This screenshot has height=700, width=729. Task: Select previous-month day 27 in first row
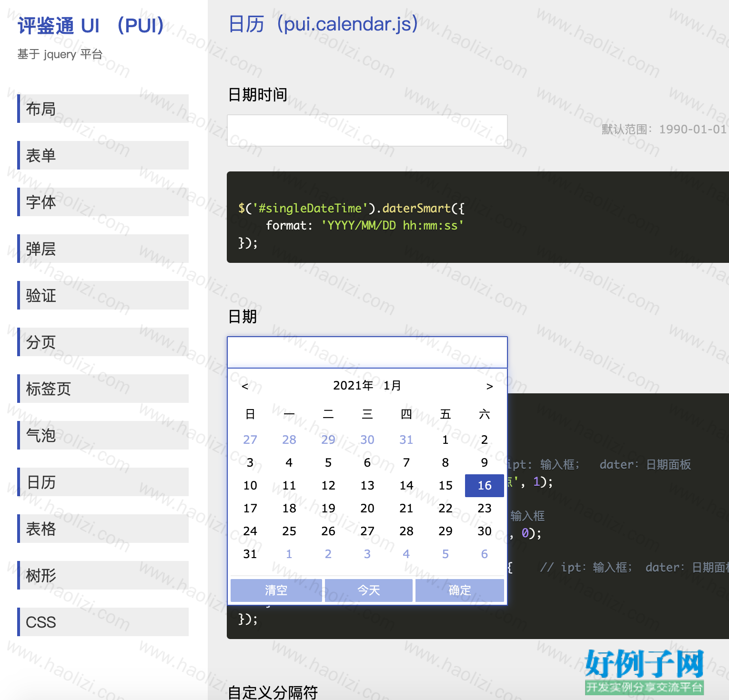click(x=250, y=440)
